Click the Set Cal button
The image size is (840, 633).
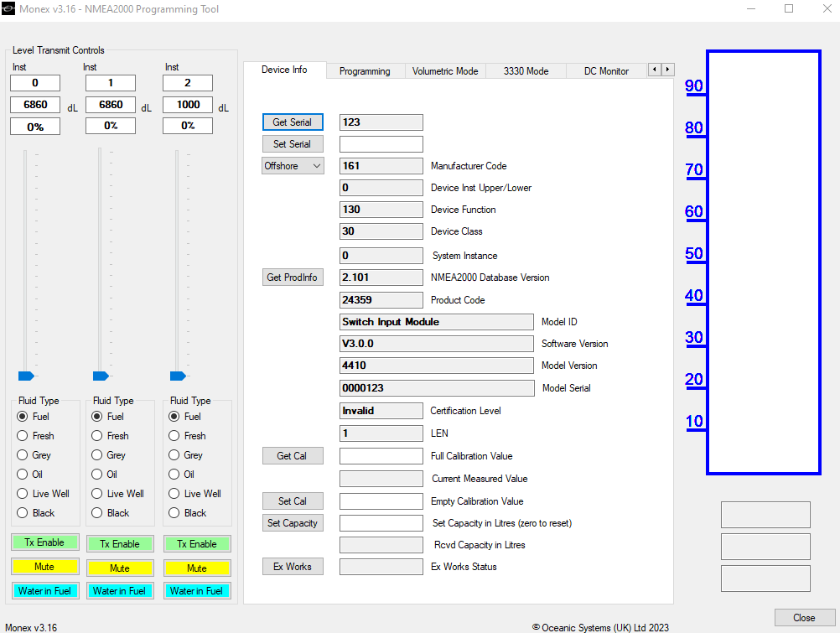click(293, 501)
